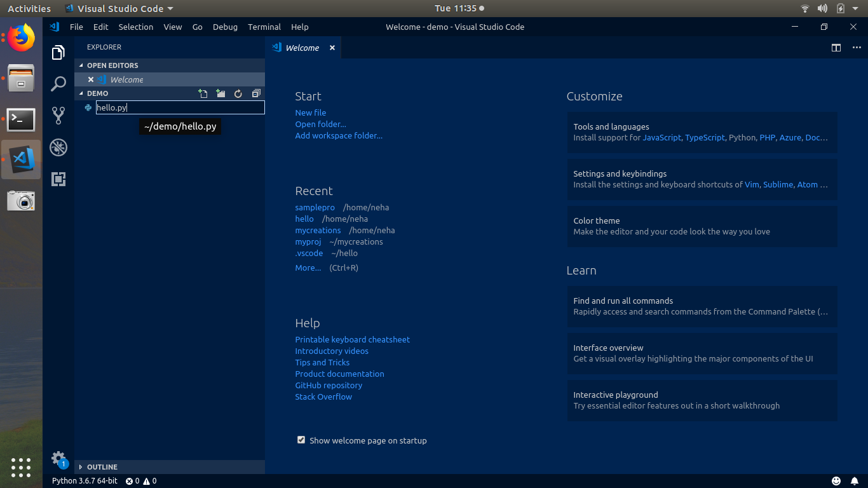Open the Debug view in activity bar

[x=58, y=147]
